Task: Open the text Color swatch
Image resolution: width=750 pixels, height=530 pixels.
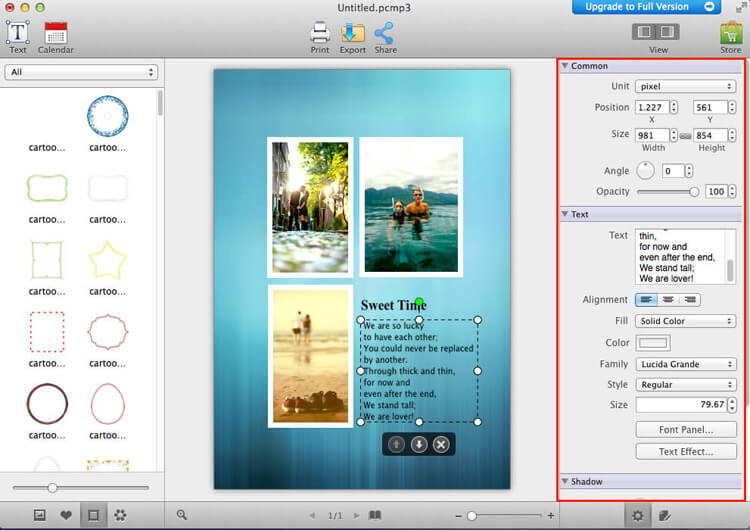Action: click(653, 343)
